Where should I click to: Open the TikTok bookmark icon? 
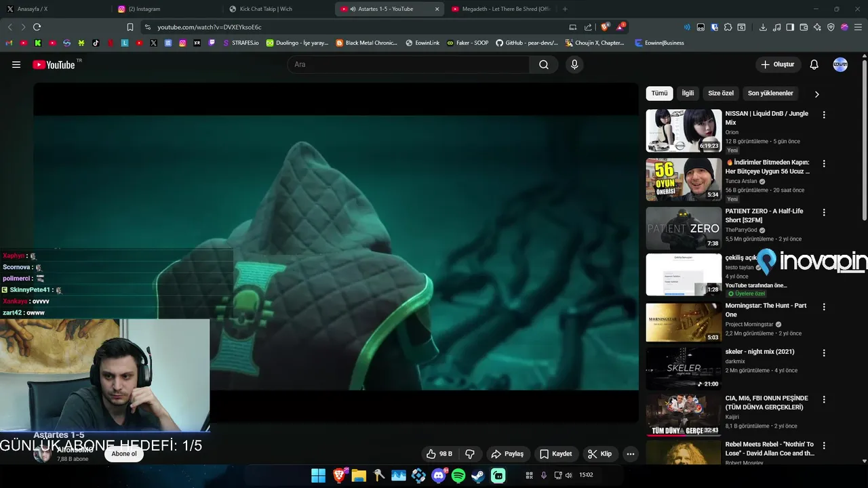coord(96,43)
